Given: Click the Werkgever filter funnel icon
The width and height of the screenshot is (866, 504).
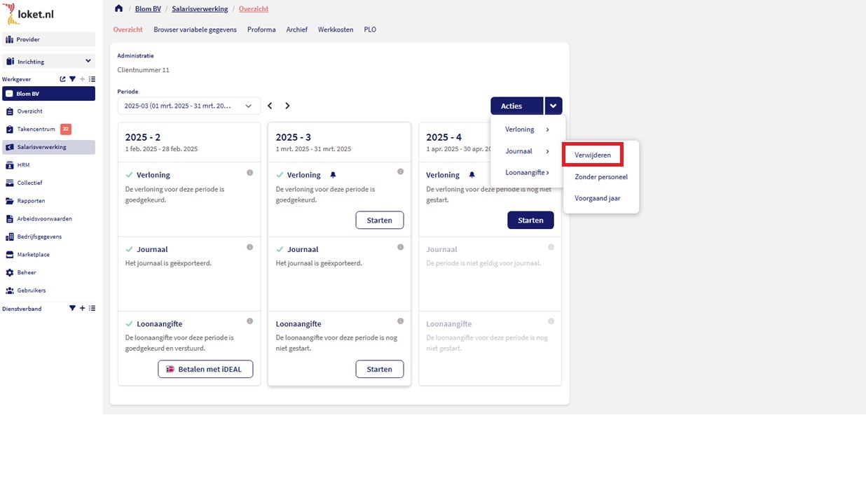Looking at the screenshot, I should (72, 79).
